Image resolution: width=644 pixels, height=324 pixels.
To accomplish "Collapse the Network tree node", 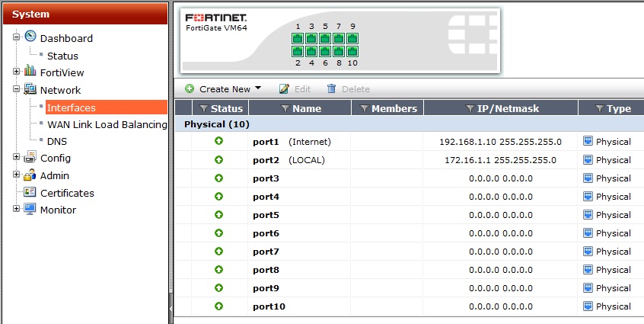I will click(x=17, y=90).
